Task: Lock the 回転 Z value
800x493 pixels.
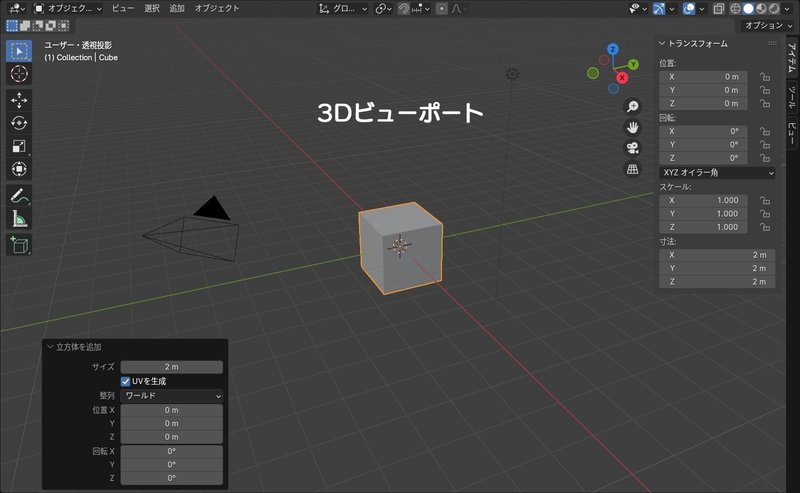Action: 764,158
